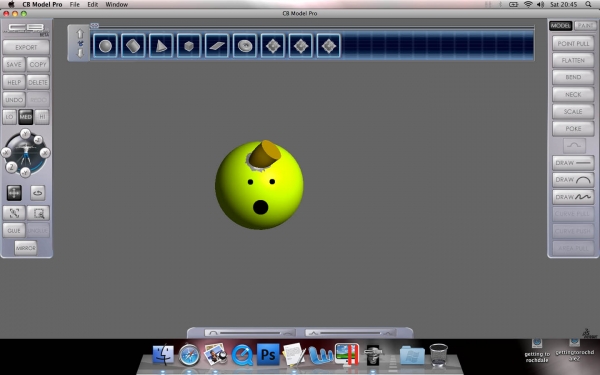Click the EXPORT button
Screen dimensions: 600x375
(26, 47)
